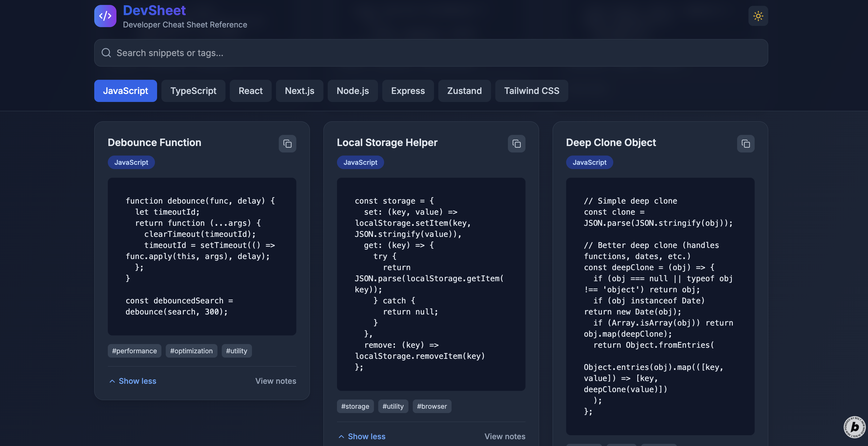Copy the Deep Clone Object snippet
The width and height of the screenshot is (868, 446).
[745, 144]
